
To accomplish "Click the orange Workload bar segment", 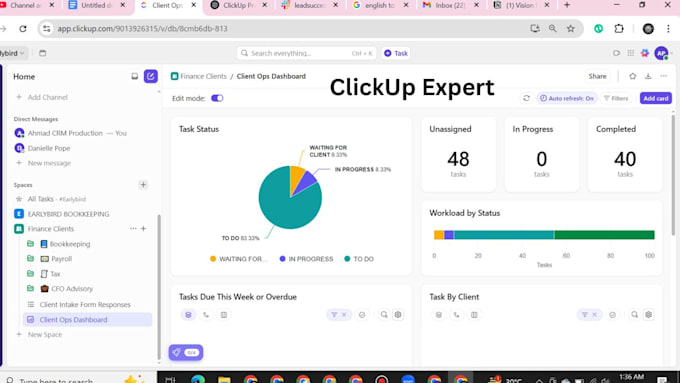I will (x=439, y=235).
